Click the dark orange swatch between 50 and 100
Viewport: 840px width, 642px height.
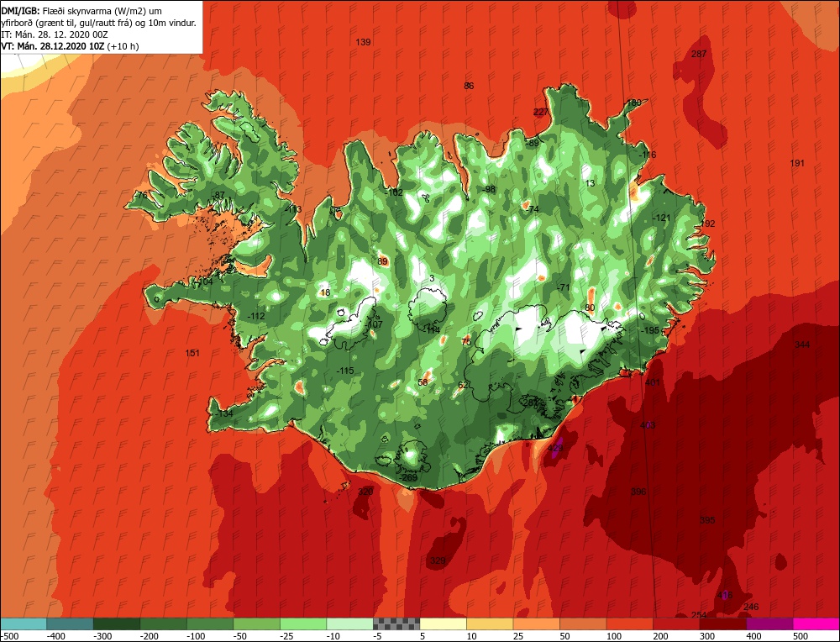[x=583, y=624]
